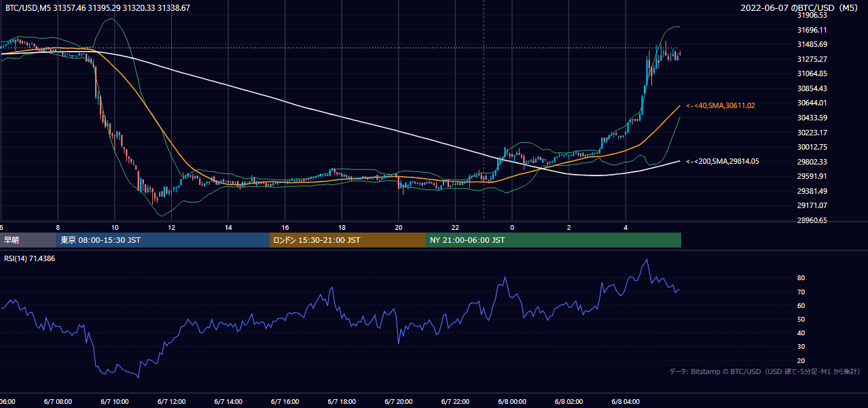
Task: Click the 40,SMA,30611.02 label
Action: click(x=721, y=105)
